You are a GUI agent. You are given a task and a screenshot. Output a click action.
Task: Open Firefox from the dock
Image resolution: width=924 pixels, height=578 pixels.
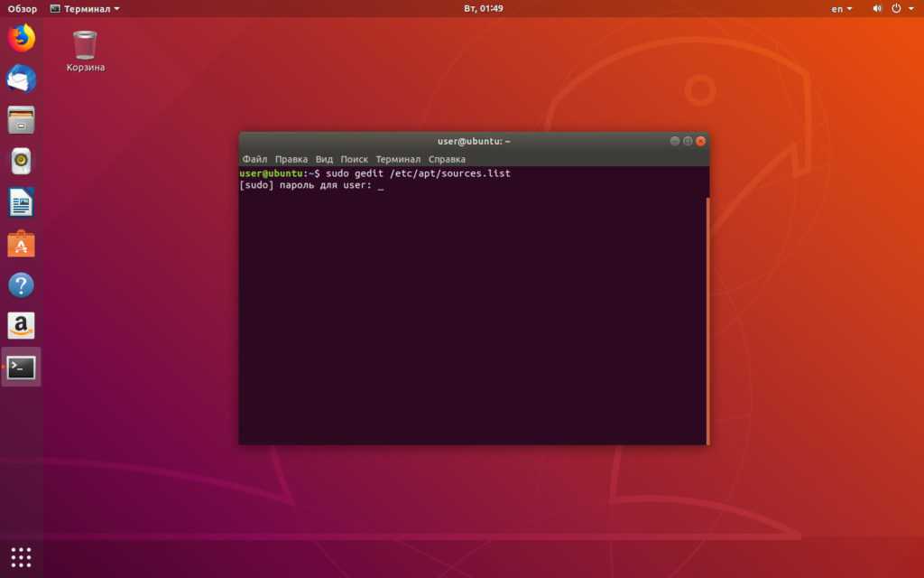coord(21,38)
